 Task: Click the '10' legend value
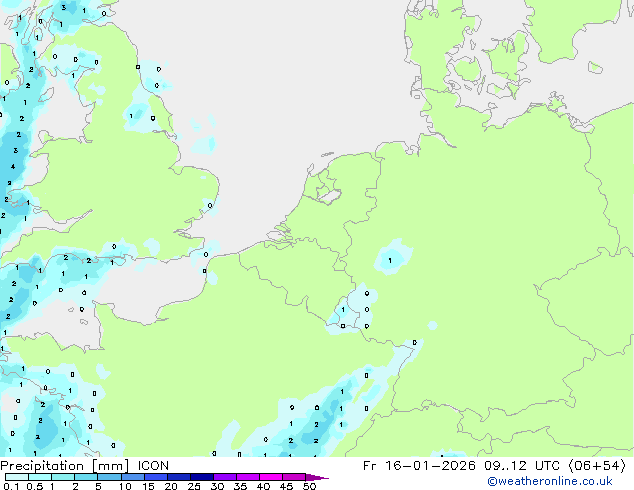point(125,486)
